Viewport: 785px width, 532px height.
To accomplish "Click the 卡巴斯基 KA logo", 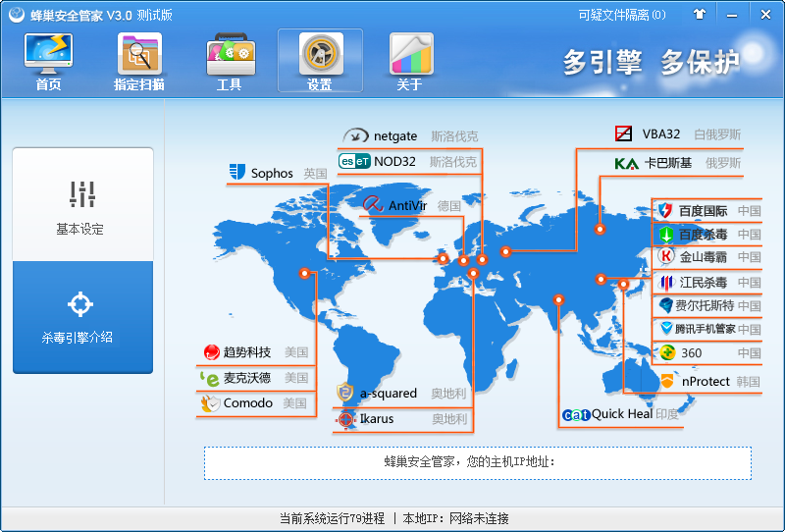I will [626, 163].
